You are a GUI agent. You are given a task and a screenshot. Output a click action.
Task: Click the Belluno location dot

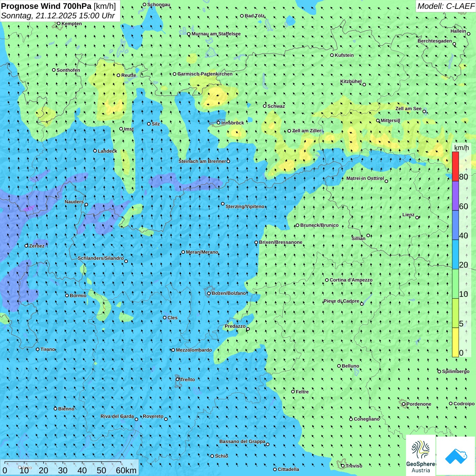(x=339, y=366)
